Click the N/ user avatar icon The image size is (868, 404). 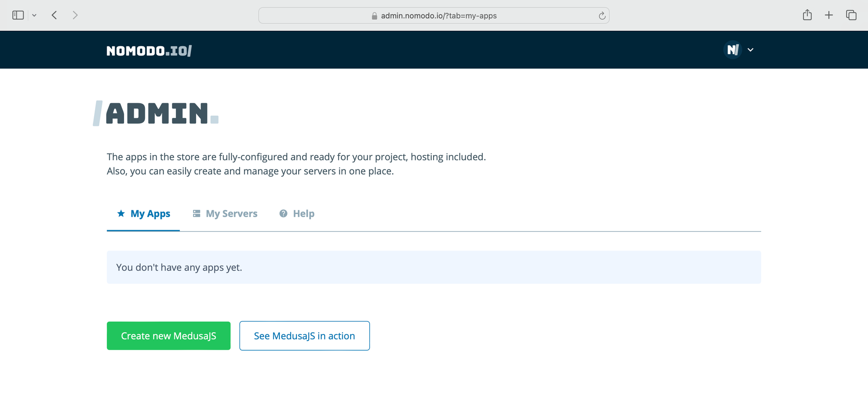pos(733,50)
